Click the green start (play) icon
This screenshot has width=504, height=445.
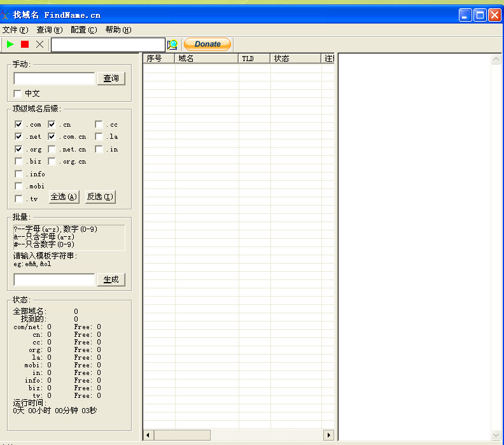click(x=10, y=44)
